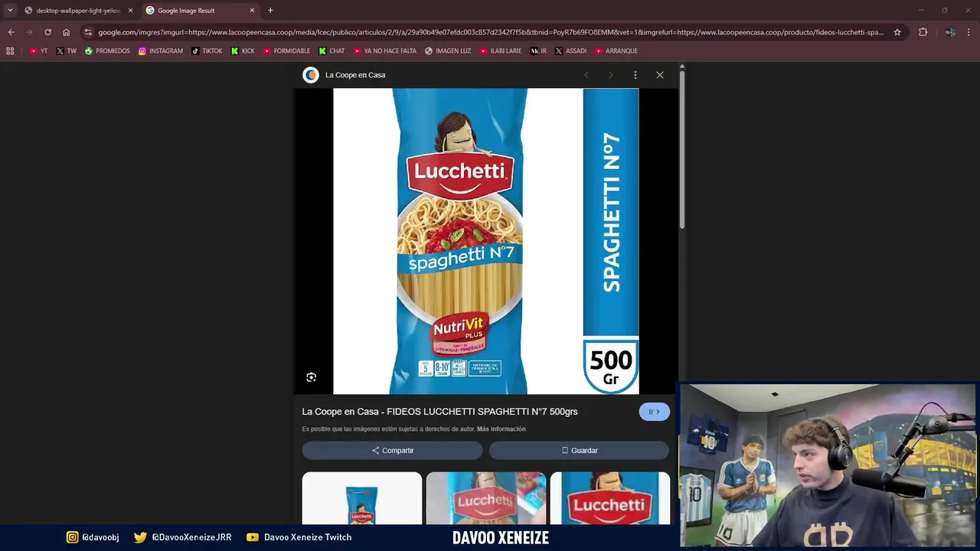Click the Compartir button
The width and height of the screenshot is (980, 551).
(392, 451)
